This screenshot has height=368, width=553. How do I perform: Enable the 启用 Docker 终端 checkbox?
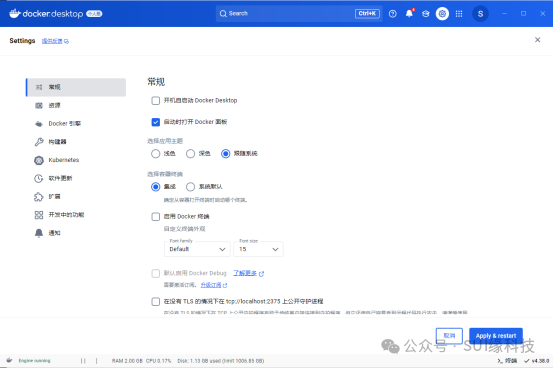pos(156,216)
